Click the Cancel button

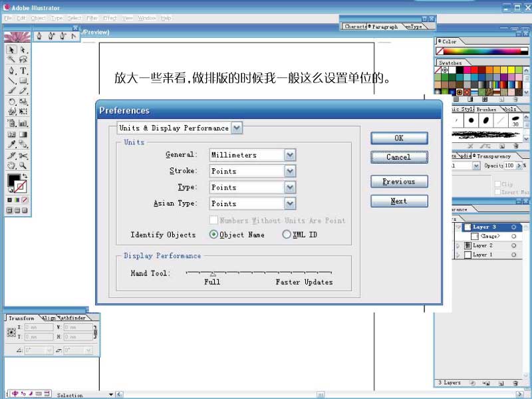coord(399,157)
